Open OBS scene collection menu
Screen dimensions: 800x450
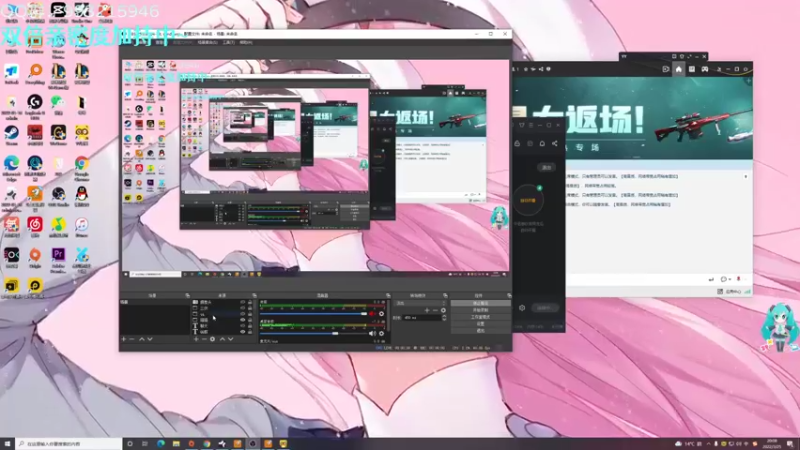[x=207, y=42]
